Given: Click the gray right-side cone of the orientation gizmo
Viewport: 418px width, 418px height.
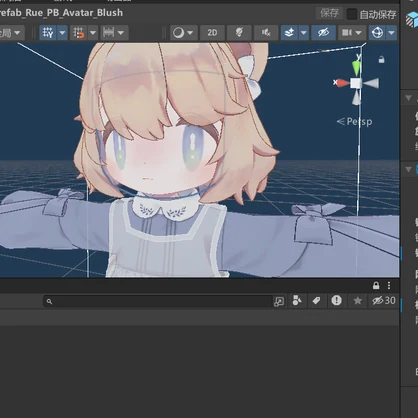Looking at the screenshot, I should click(371, 83).
